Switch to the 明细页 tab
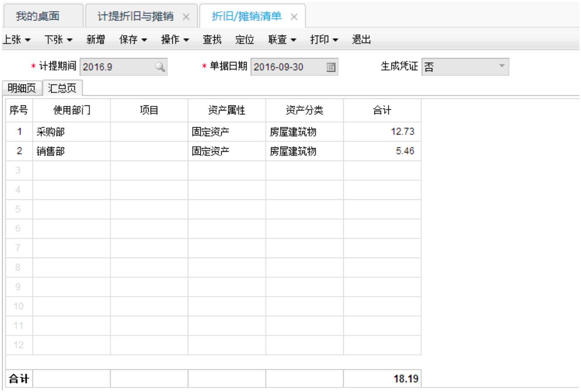Viewport: 581px width, 392px height. 22,88
